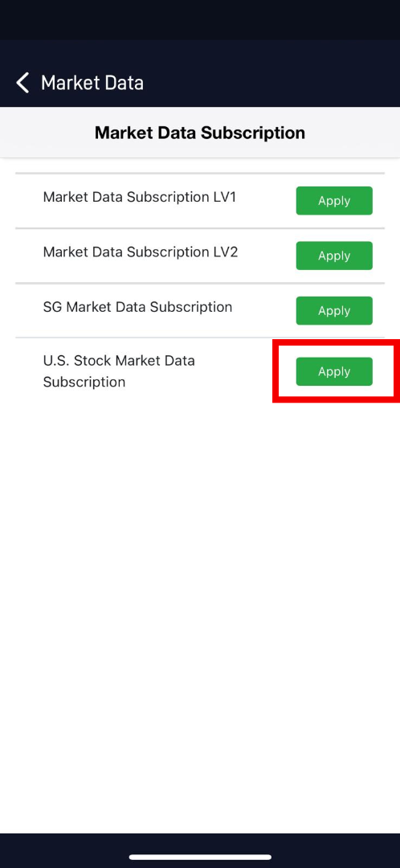400x868 pixels.
Task: Apply for SG Market Data Subscription
Action: click(334, 310)
